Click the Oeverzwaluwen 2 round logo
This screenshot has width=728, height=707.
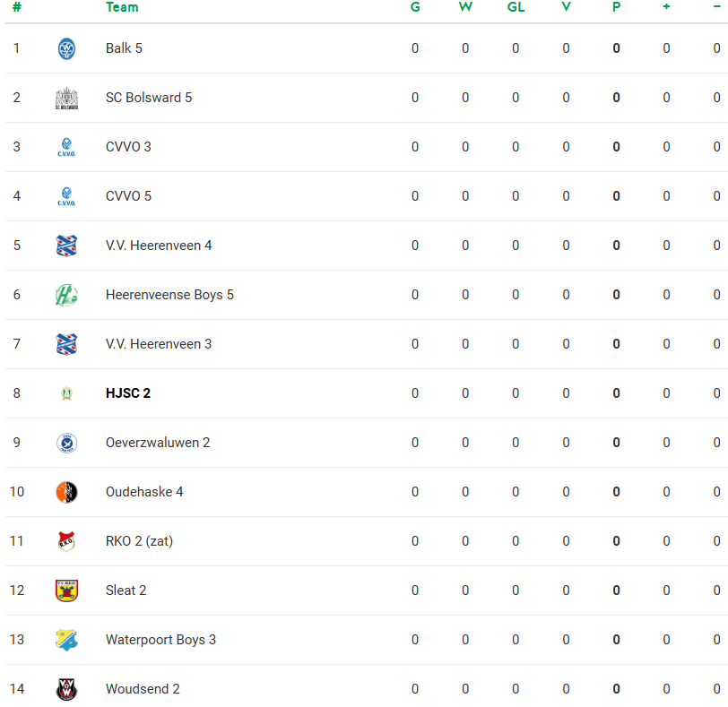tap(66, 443)
